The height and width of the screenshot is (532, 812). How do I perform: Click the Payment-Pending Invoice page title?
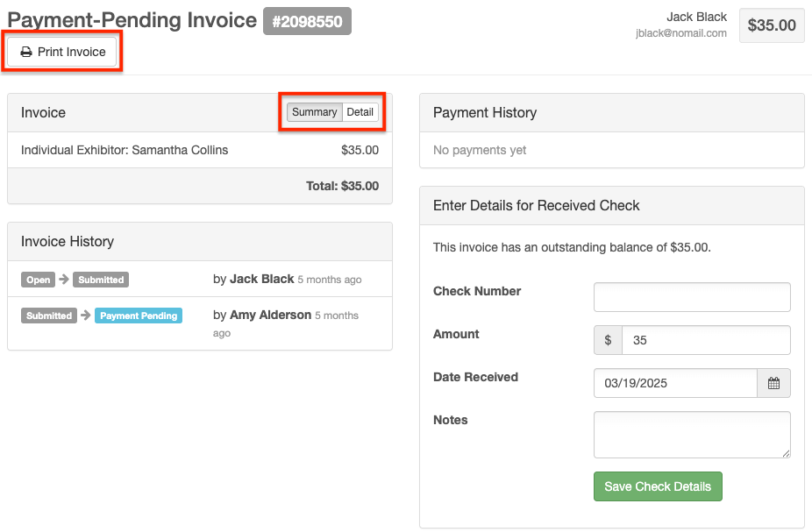click(132, 20)
